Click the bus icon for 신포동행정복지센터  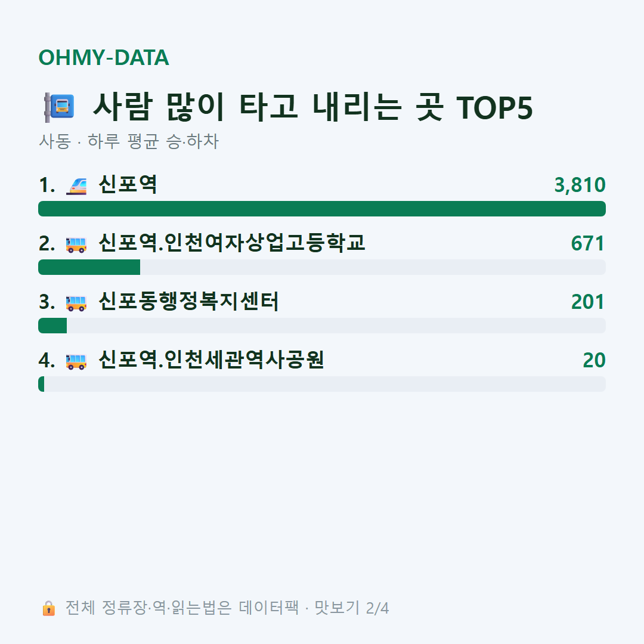(x=76, y=303)
